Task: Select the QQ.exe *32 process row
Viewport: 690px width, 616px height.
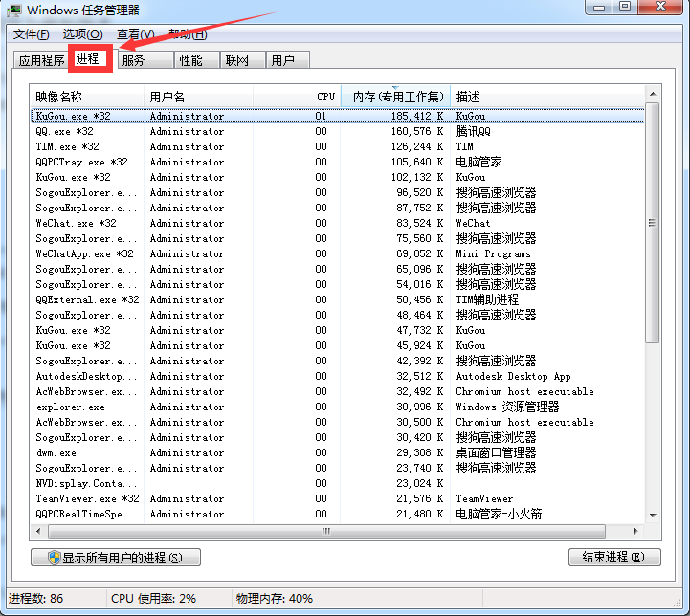Action: pyautogui.click(x=338, y=131)
